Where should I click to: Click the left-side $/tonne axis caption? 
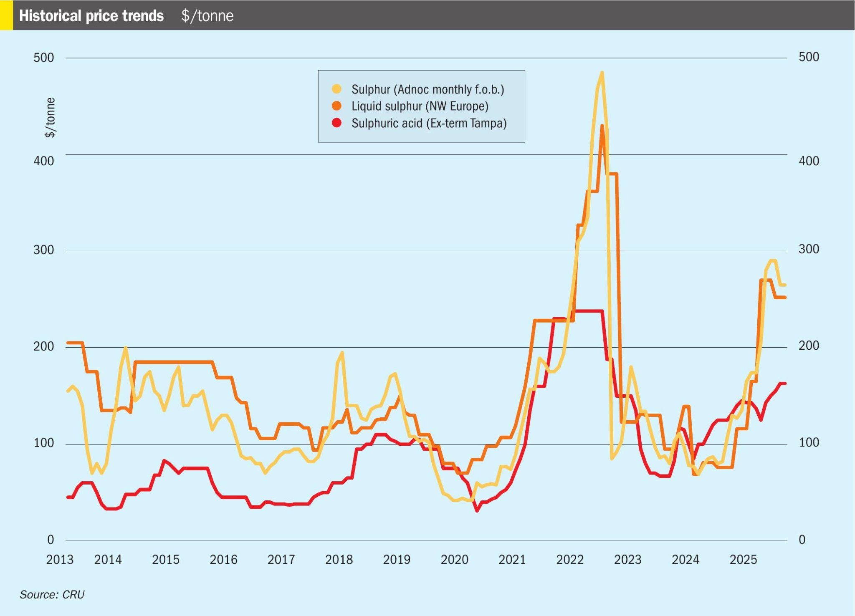tap(50, 116)
